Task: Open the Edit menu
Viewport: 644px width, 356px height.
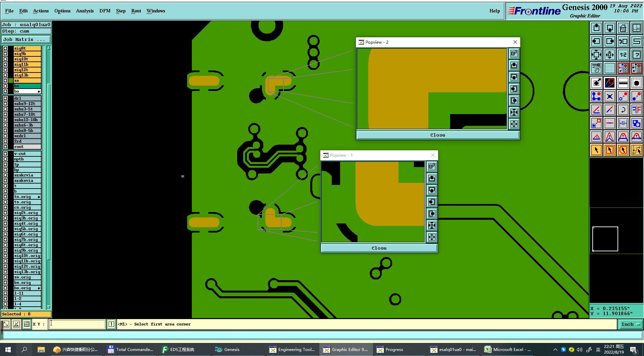Action: [x=23, y=11]
